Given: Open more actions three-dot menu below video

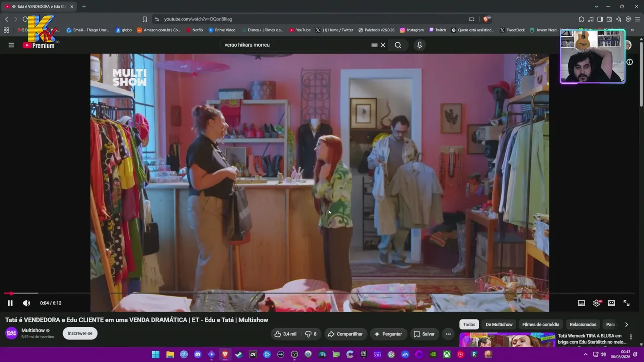Looking at the screenshot, I should [x=448, y=334].
